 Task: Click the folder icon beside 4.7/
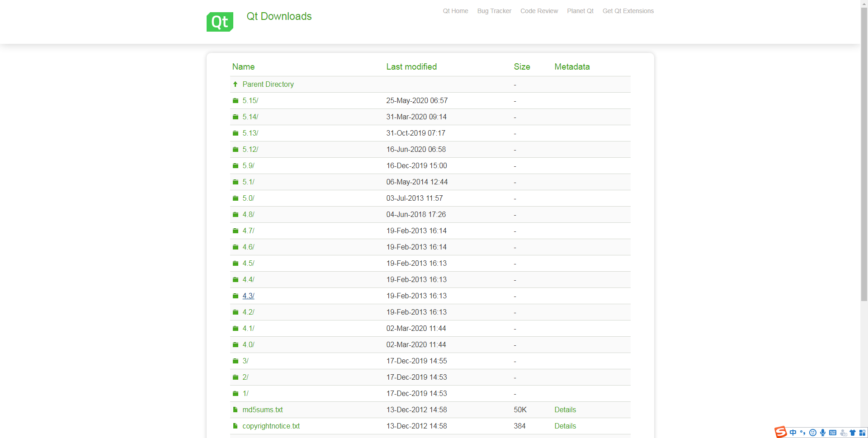tap(235, 231)
